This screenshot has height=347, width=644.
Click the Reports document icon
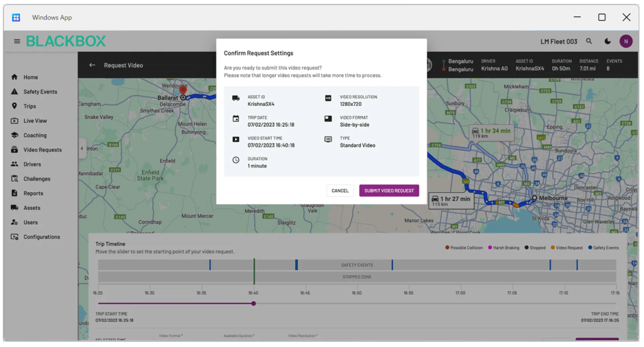coord(14,193)
